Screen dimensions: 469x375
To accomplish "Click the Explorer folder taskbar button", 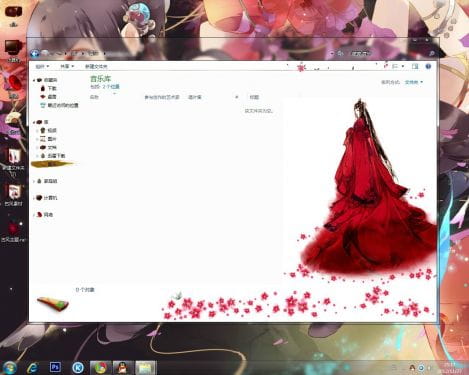I will pos(145,367).
